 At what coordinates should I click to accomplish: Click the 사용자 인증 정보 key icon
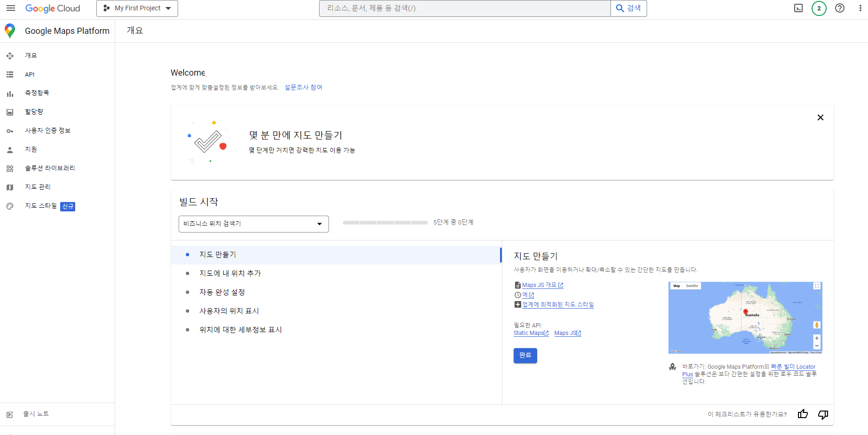click(x=10, y=131)
